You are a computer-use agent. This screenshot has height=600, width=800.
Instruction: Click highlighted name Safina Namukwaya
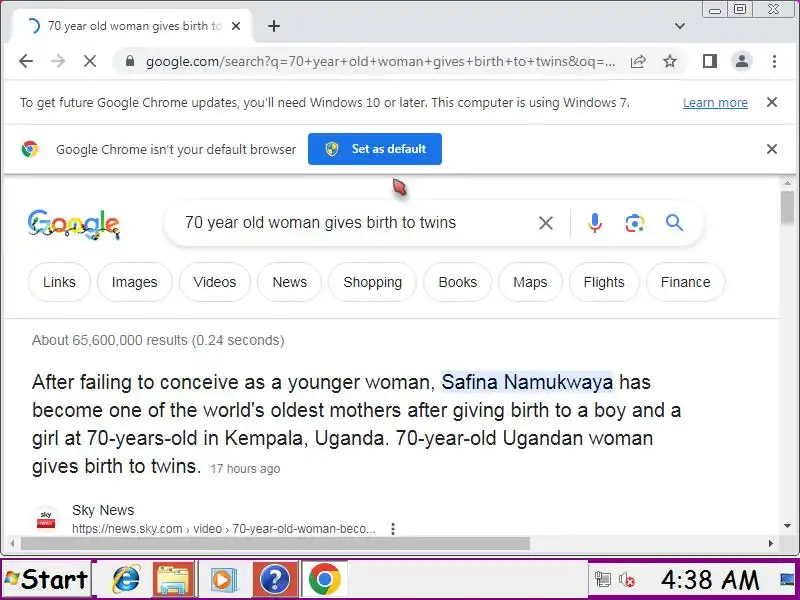527,382
